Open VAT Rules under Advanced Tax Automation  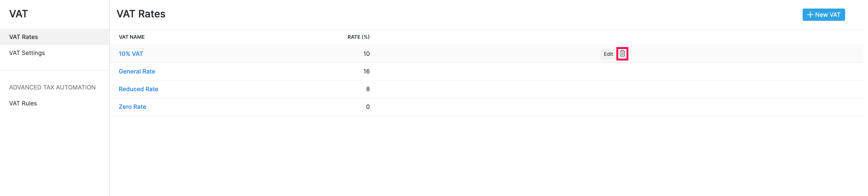pyautogui.click(x=23, y=103)
